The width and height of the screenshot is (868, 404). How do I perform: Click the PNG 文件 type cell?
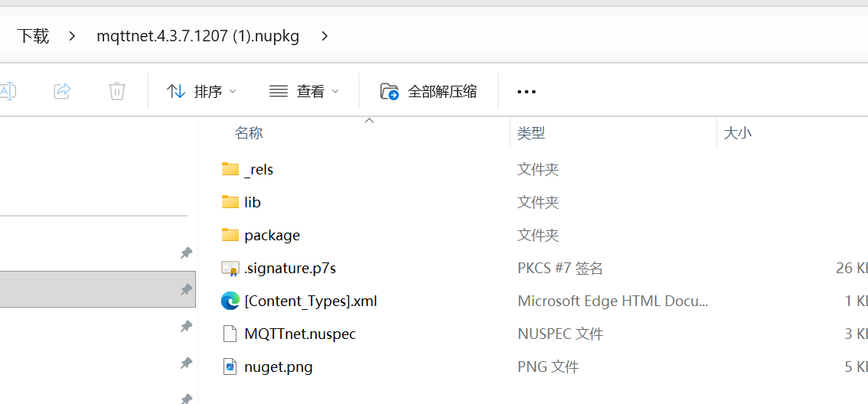pyautogui.click(x=548, y=367)
